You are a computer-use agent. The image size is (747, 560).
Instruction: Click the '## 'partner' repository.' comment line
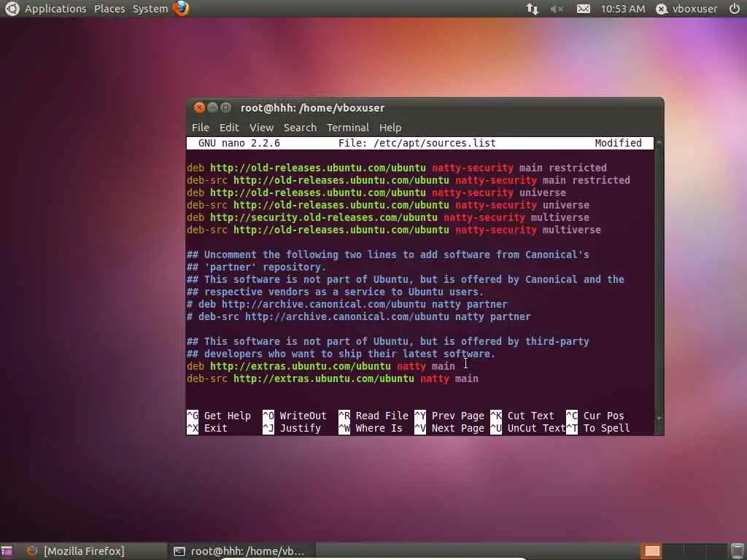coord(256,267)
